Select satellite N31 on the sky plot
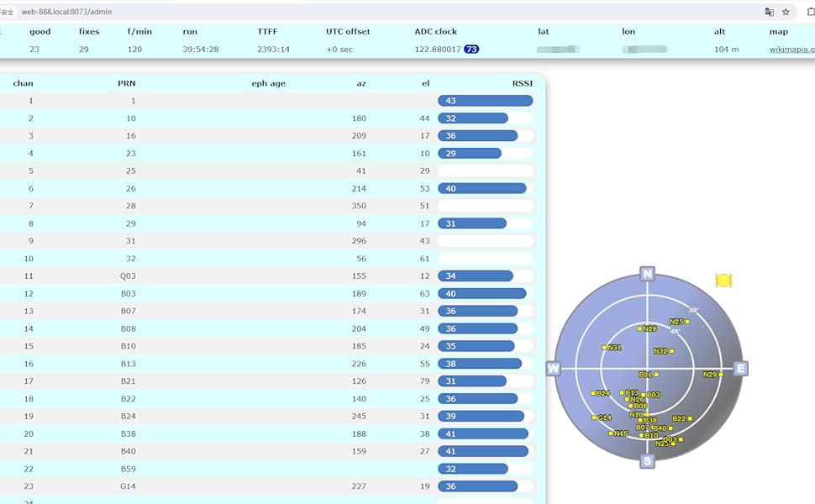Viewport: 815px width, 504px height. coord(613,348)
